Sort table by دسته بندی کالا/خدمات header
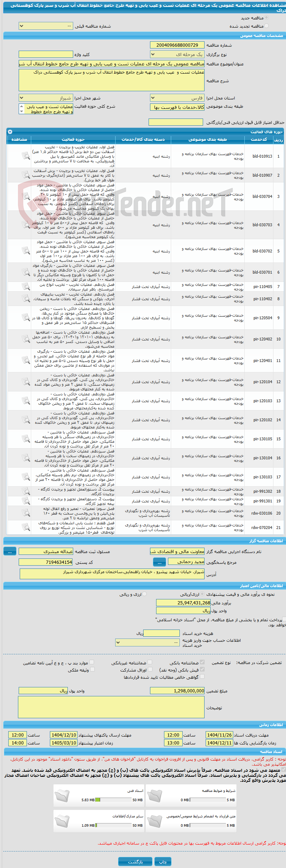Image resolution: width=286 pixels, height=868 pixels. tap(143, 139)
